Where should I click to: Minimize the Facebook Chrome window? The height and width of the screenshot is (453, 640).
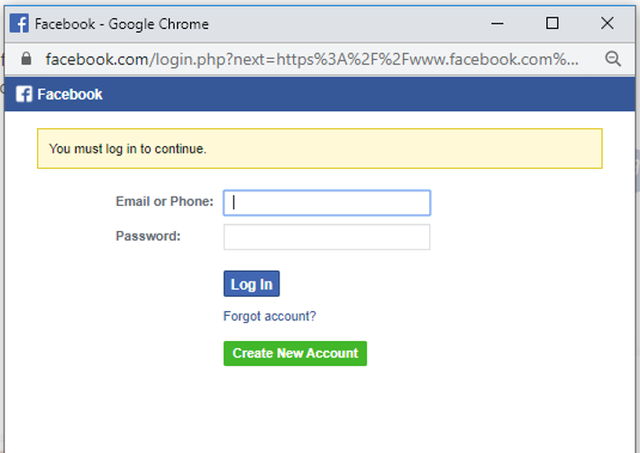(x=497, y=23)
